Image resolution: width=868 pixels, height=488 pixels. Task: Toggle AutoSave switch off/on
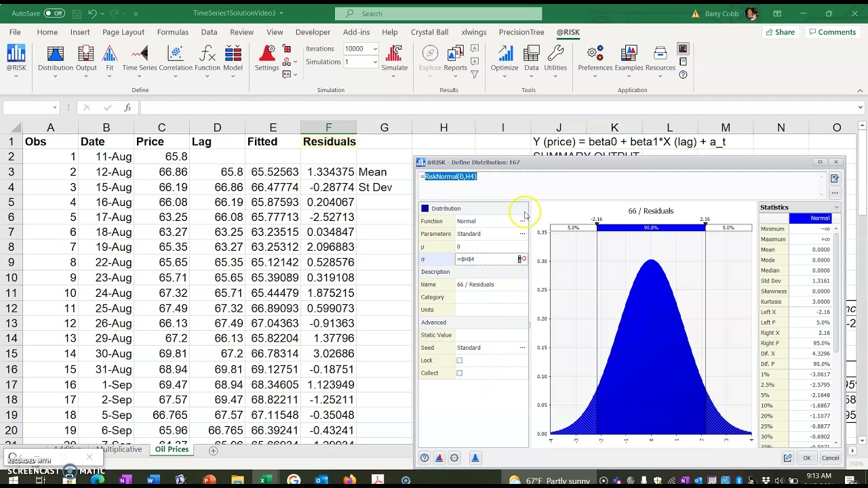[x=54, y=14]
